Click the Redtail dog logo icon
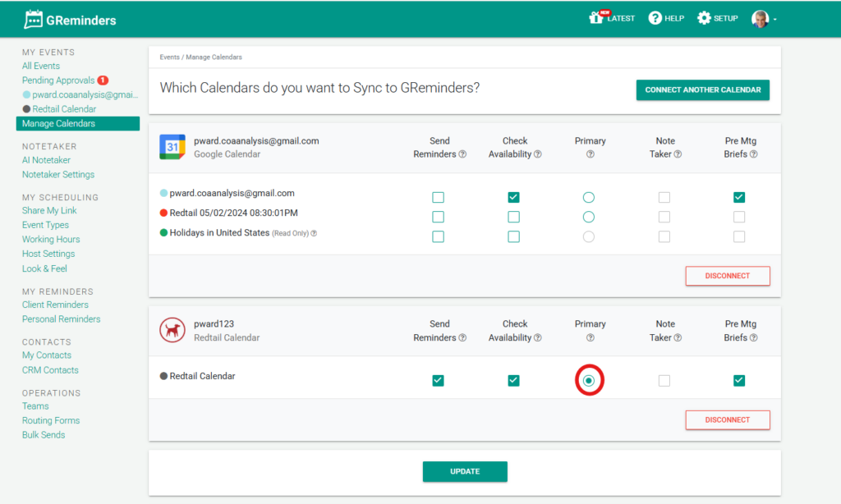 (172, 330)
